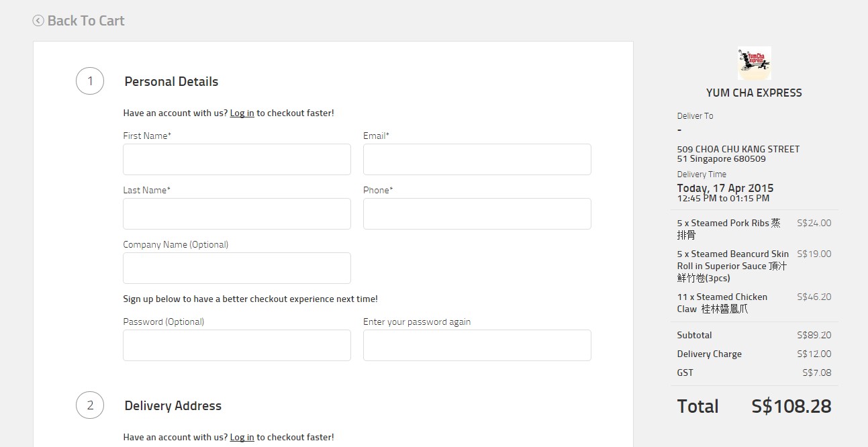Focus the Enter your password again field

point(477,345)
